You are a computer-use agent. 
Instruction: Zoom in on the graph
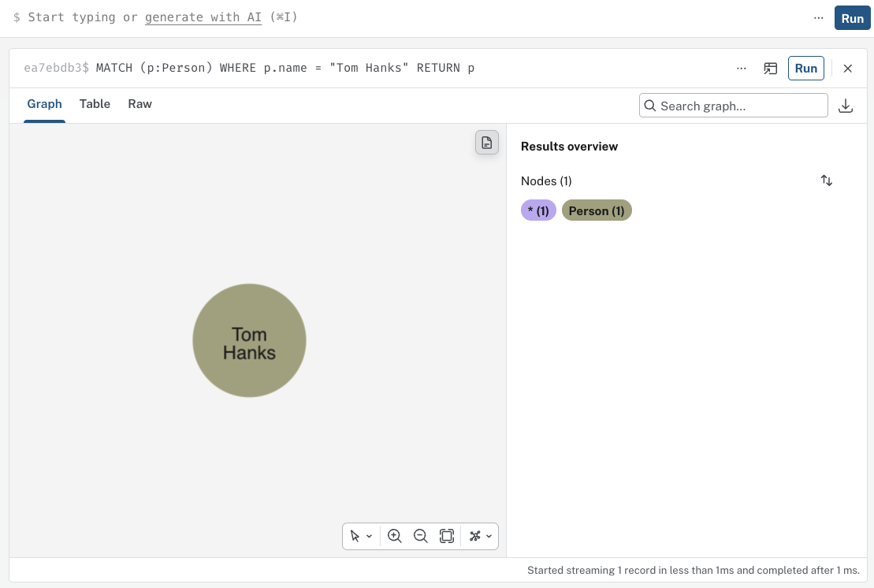(395, 536)
